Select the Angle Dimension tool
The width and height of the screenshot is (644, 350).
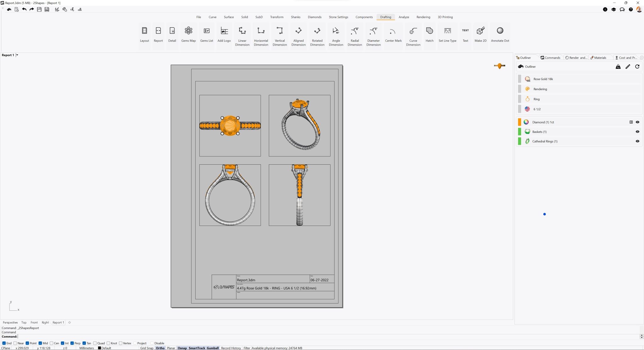(x=336, y=36)
